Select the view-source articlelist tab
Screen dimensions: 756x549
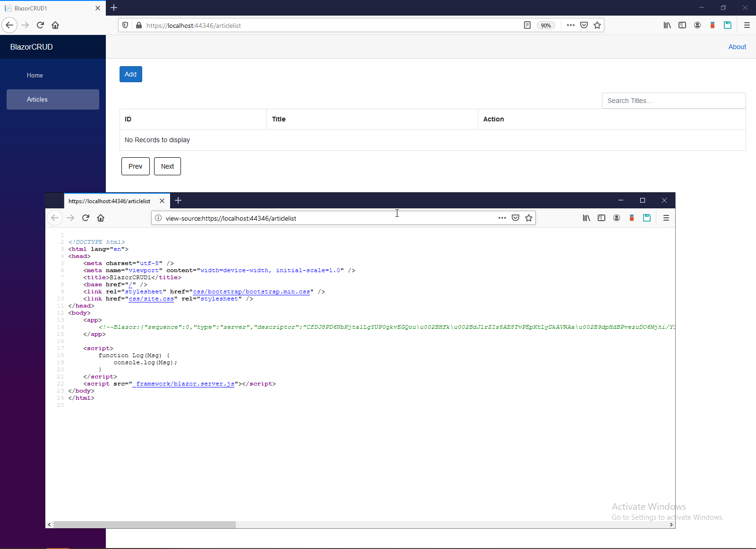point(117,201)
